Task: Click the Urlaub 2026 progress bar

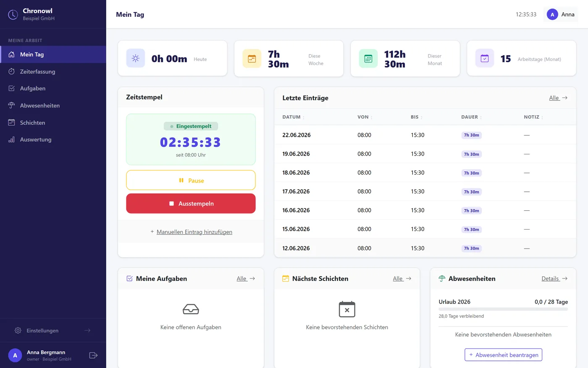Action: 503,309
